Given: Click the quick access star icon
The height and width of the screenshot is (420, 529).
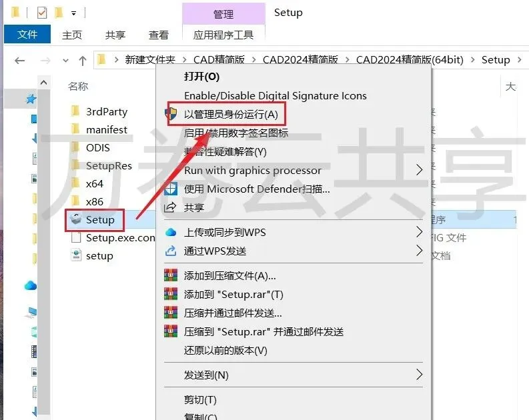Looking at the screenshot, I should tap(31, 99).
